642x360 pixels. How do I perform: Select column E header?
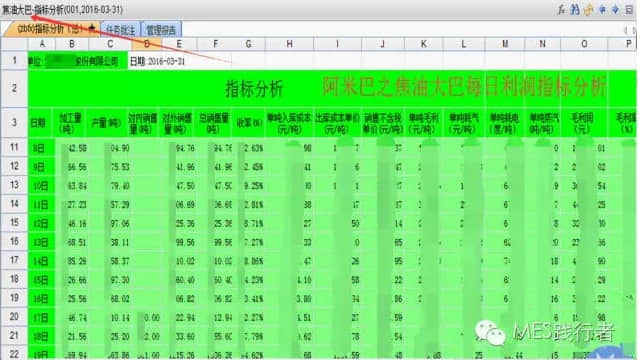click(x=179, y=44)
